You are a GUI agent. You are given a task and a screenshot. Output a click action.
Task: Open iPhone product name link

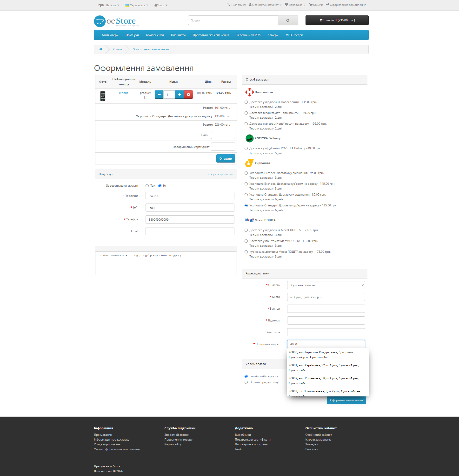click(124, 93)
